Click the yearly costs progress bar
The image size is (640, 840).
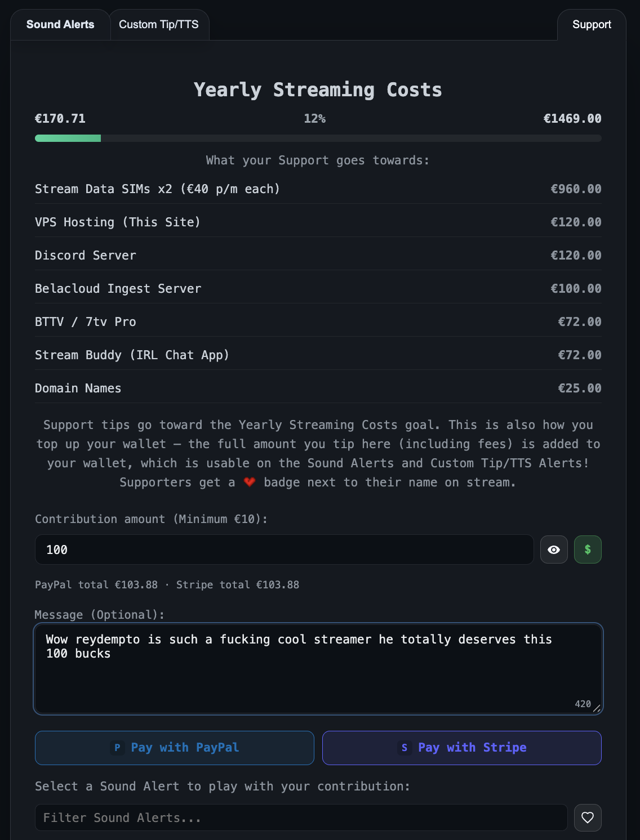click(318, 138)
